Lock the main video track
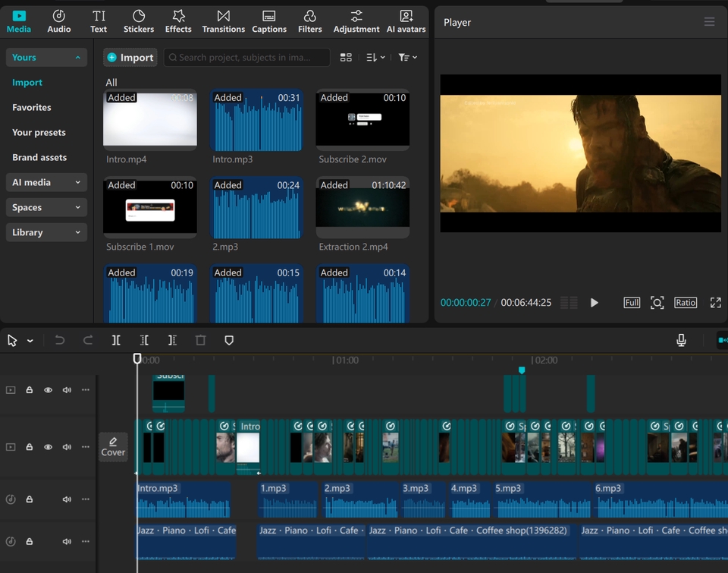 pyautogui.click(x=30, y=447)
